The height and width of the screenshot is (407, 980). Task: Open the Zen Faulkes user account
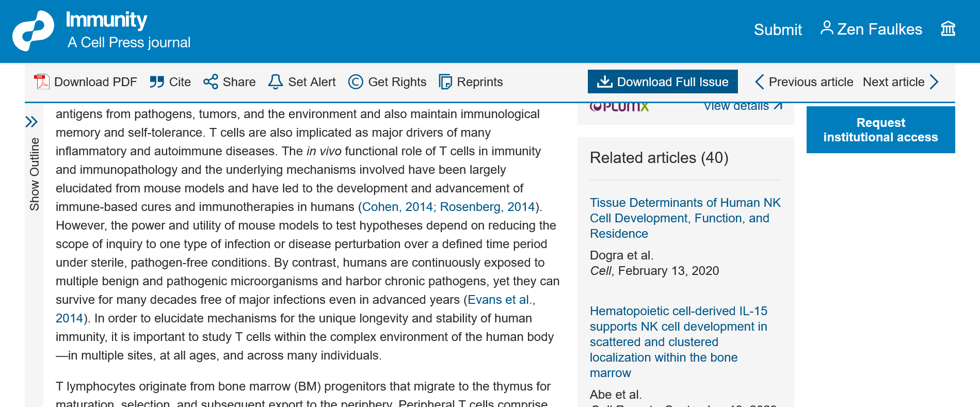click(x=871, y=29)
